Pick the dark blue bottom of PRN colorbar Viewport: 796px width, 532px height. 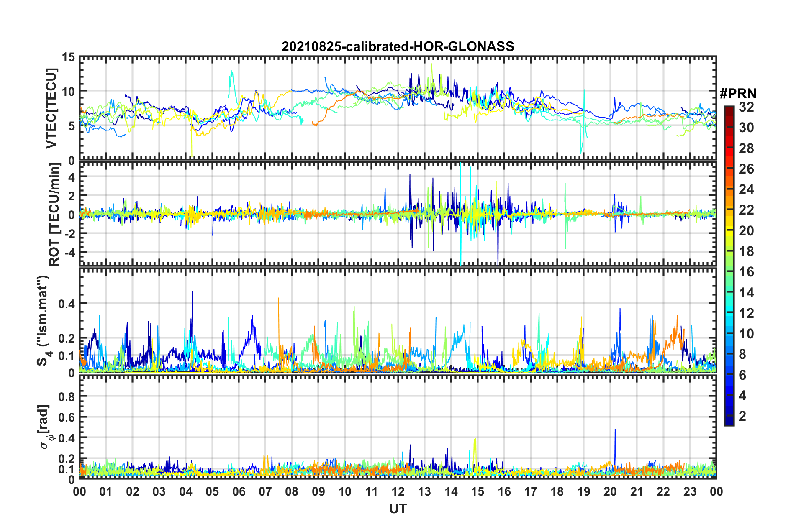click(729, 422)
